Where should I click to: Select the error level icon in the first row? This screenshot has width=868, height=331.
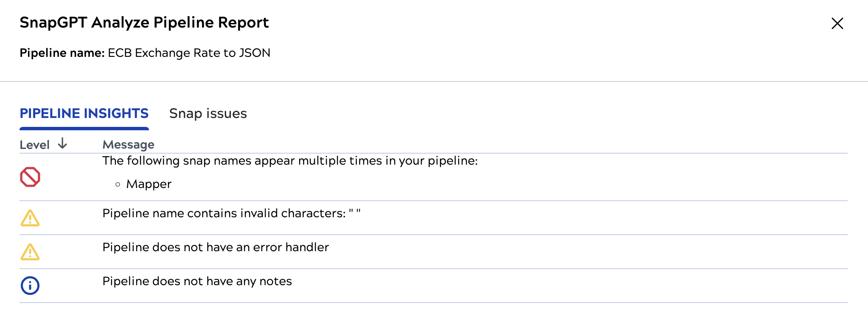(30, 177)
